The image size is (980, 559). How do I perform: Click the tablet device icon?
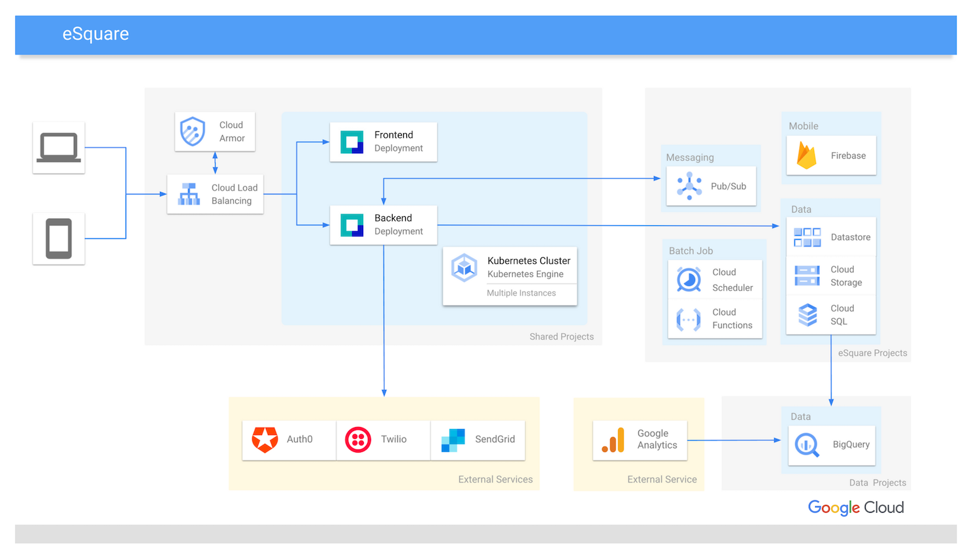tap(59, 239)
